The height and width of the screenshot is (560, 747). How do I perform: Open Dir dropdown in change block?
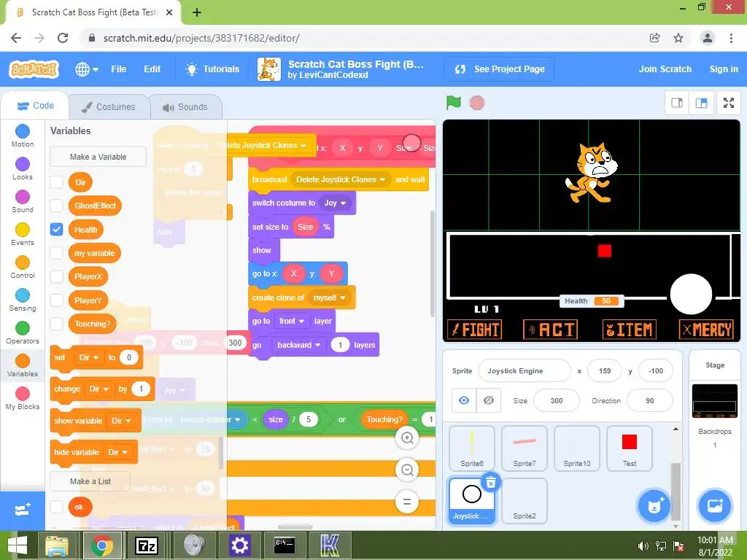(99, 389)
